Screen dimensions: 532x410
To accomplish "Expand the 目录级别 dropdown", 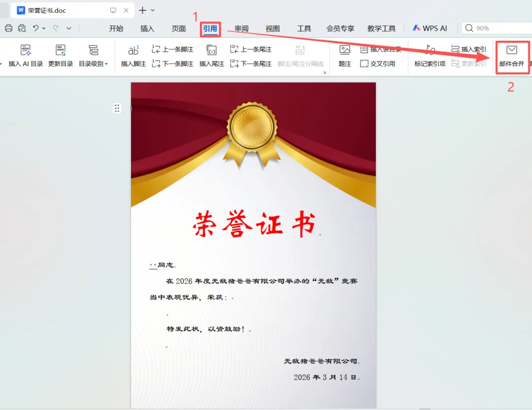I will pos(93,56).
